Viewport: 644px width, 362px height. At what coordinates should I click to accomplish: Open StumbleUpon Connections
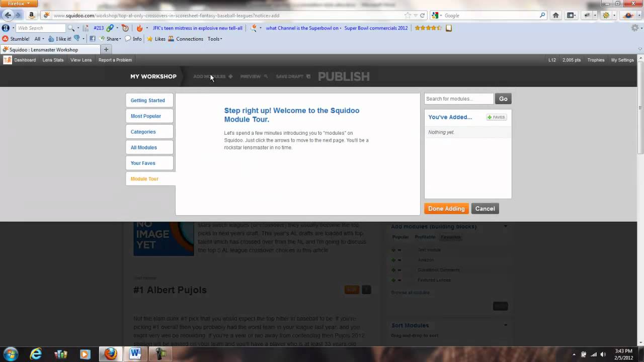pos(186,39)
